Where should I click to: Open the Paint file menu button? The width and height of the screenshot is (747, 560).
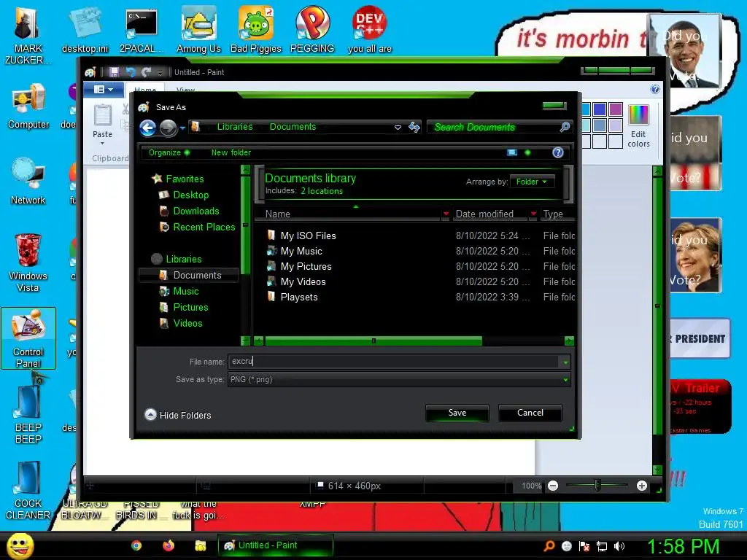[104, 89]
